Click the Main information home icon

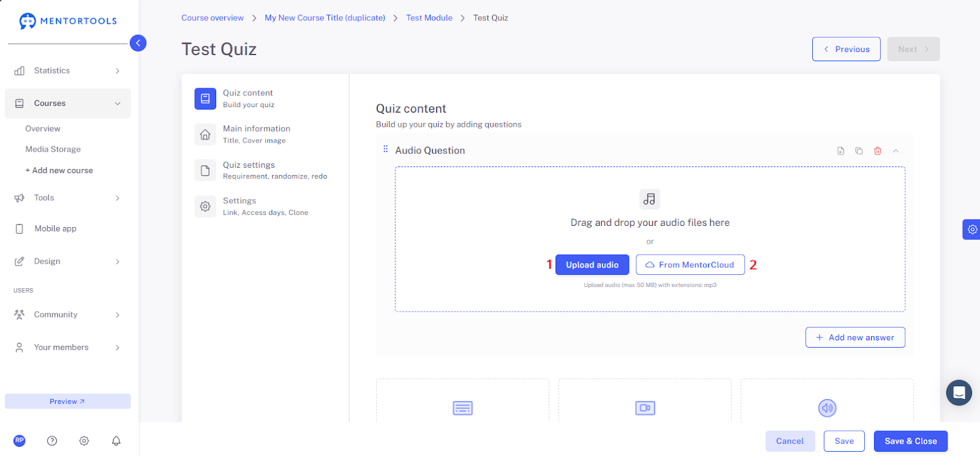click(205, 135)
